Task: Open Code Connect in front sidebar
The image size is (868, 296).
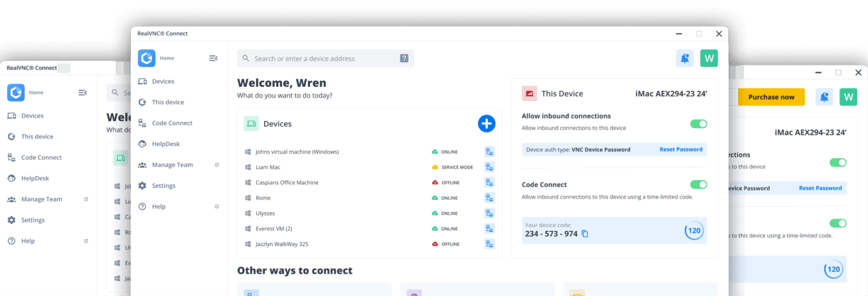Action: pos(172,123)
